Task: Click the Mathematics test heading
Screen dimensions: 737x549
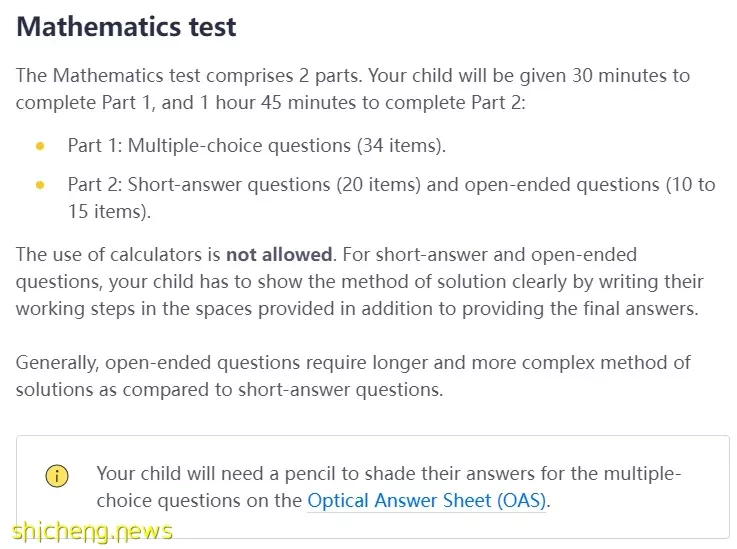Action: tap(126, 26)
